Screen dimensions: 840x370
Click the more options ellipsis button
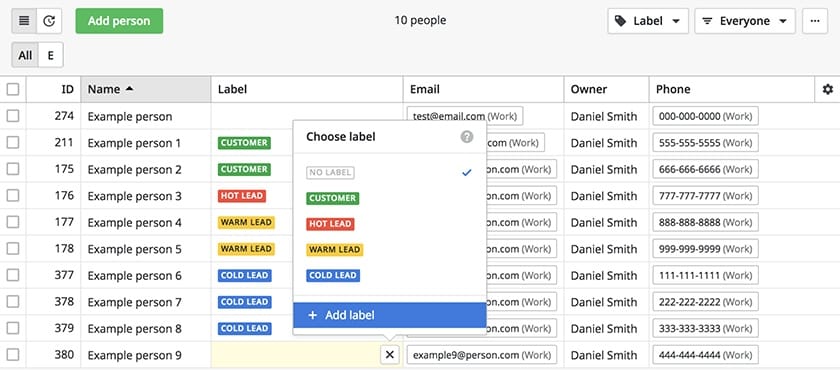[815, 21]
